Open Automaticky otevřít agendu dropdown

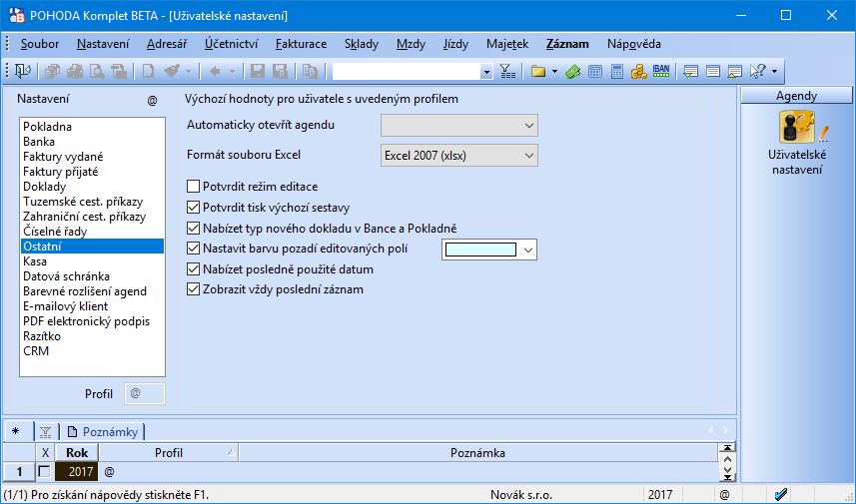point(459,126)
